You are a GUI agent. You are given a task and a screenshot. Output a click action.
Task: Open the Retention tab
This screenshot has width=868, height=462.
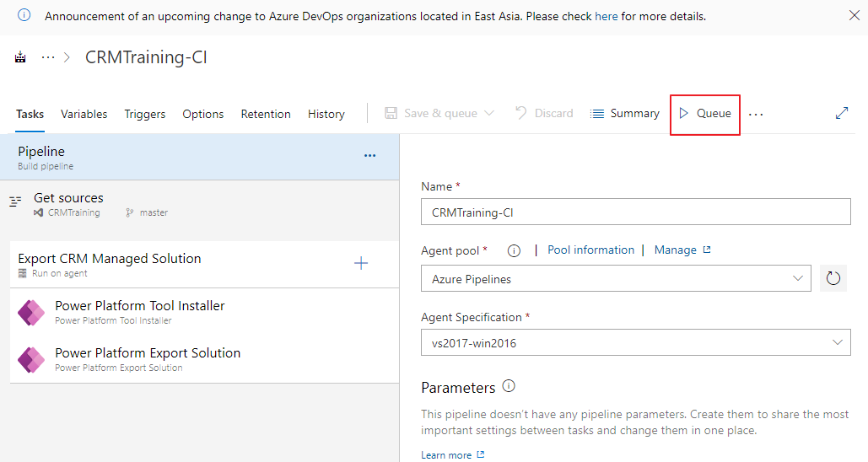pyautogui.click(x=266, y=114)
